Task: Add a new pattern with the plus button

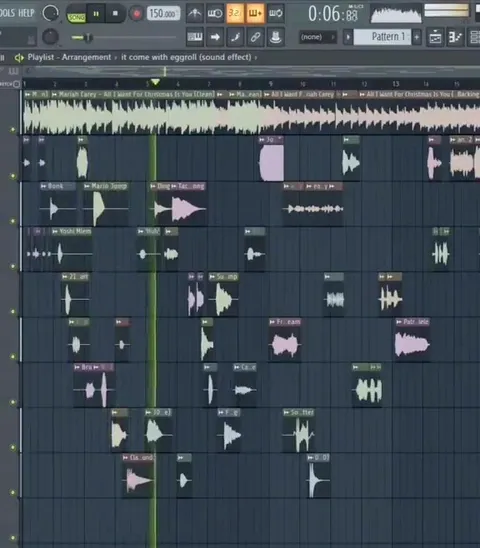Action: tap(417, 37)
